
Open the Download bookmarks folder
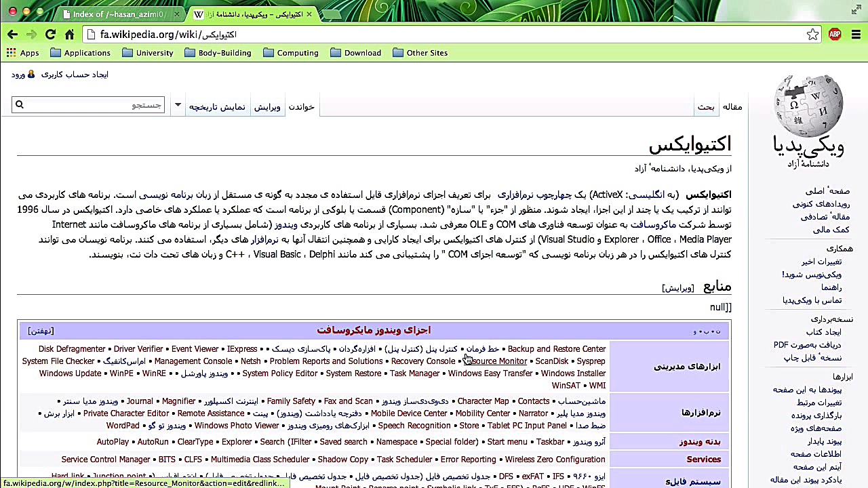[356, 53]
